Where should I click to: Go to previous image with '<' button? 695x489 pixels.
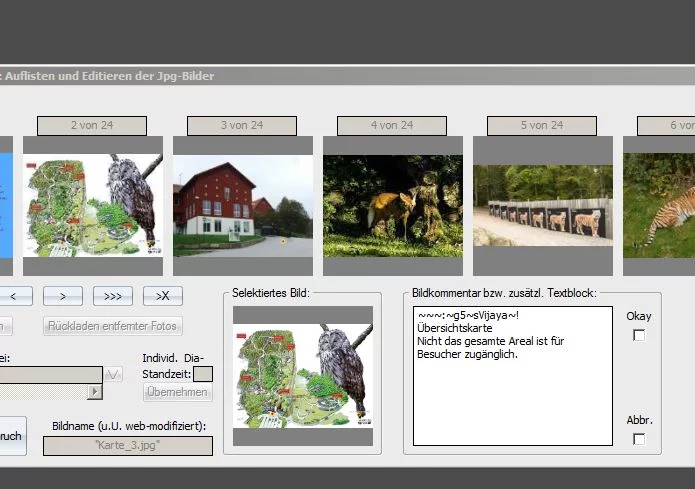click(14, 296)
